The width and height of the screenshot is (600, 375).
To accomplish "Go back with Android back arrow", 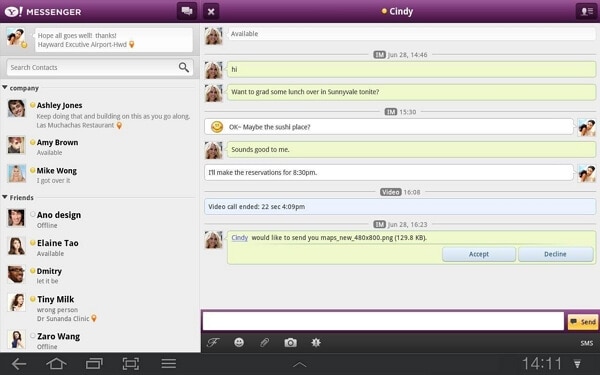I will pyautogui.click(x=19, y=364).
